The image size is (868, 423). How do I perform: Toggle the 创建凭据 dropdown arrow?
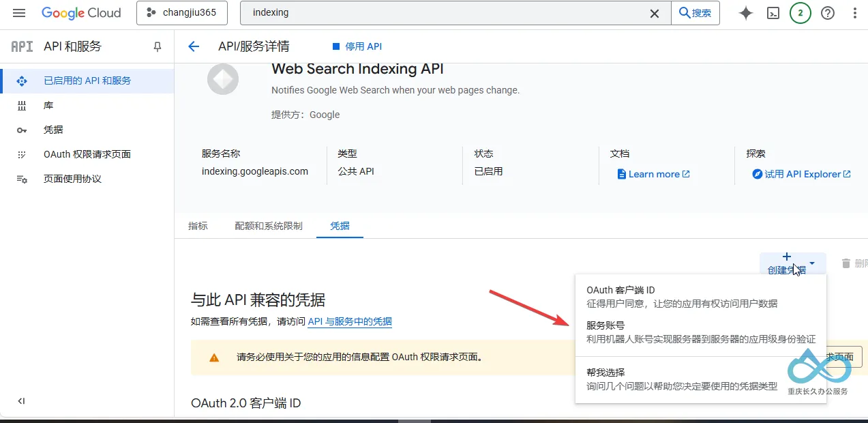(812, 263)
